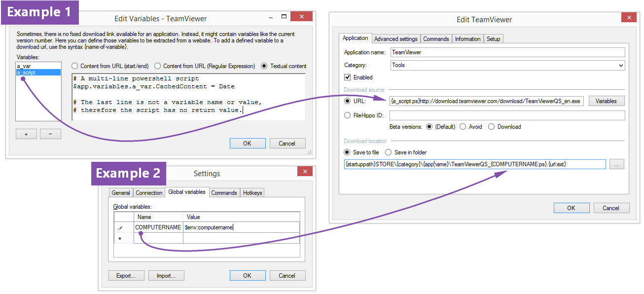Click the Value column header
Viewport: 644px width, 294px height.
(x=241, y=217)
